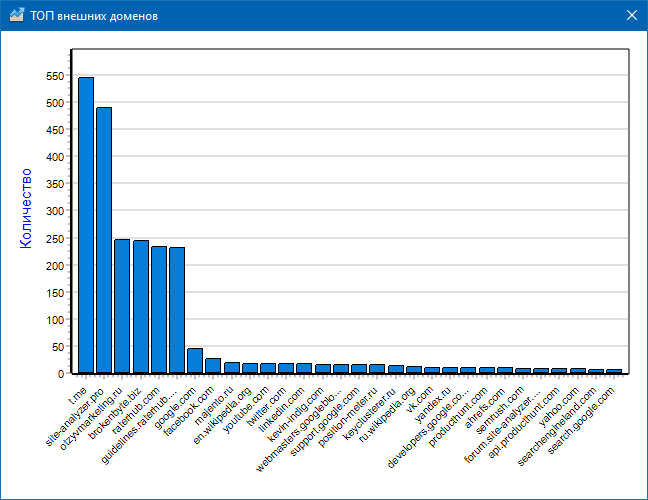Click the guidelines.ratehub bar
648x500 pixels.
pyautogui.click(x=177, y=310)
